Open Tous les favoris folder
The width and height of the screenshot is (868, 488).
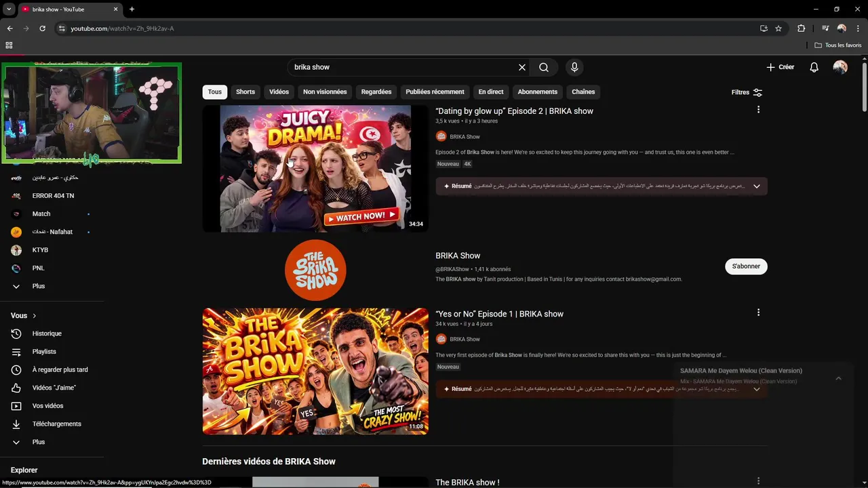[838, 45]
